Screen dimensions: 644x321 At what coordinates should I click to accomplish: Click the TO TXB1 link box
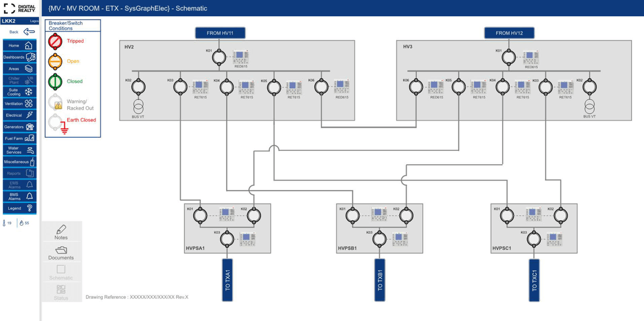(380, 280)
